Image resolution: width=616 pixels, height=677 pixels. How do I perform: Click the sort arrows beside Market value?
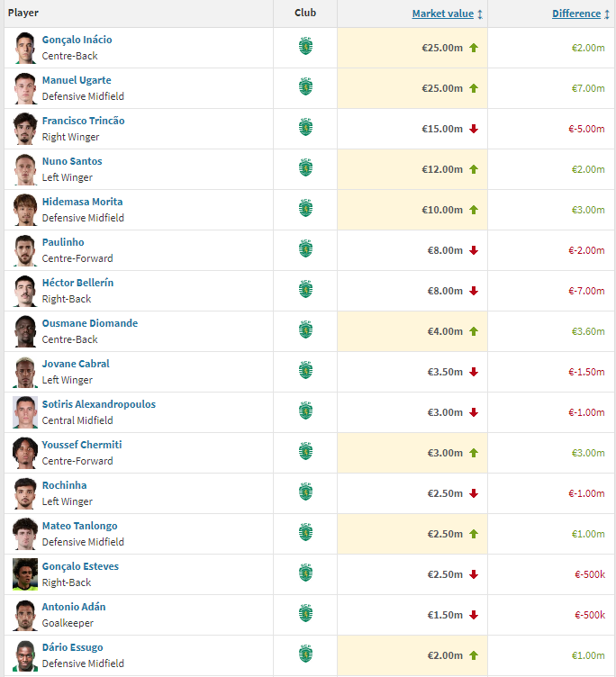(480, 14)
